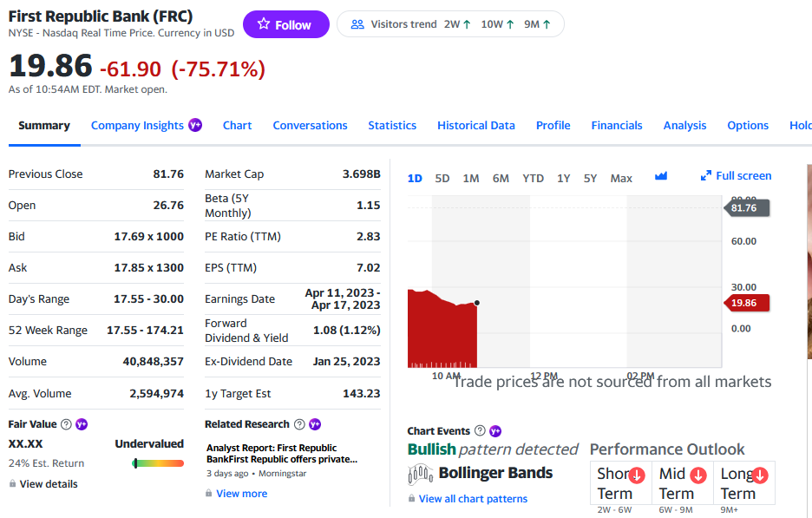812x518 pixels.
Task: Click the 1y Target Est value 143.23
Action: [x=362, y=394]
